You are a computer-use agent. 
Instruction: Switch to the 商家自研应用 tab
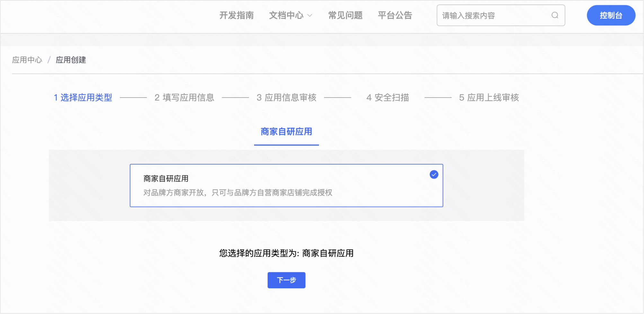pos(286,132)
